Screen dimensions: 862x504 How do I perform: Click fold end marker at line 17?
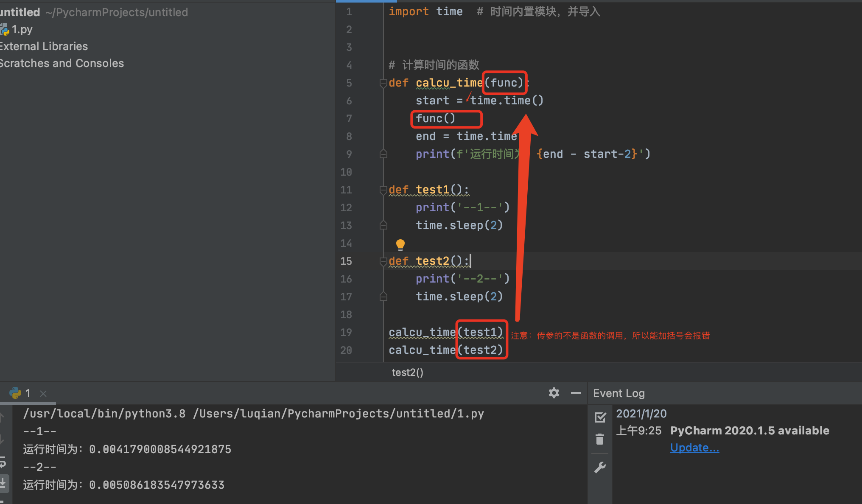point(383,297)
